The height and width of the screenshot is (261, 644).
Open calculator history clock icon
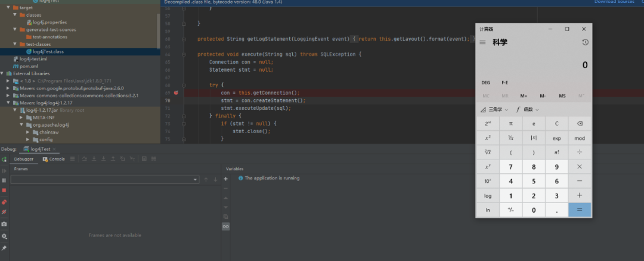tap(586, 42)
